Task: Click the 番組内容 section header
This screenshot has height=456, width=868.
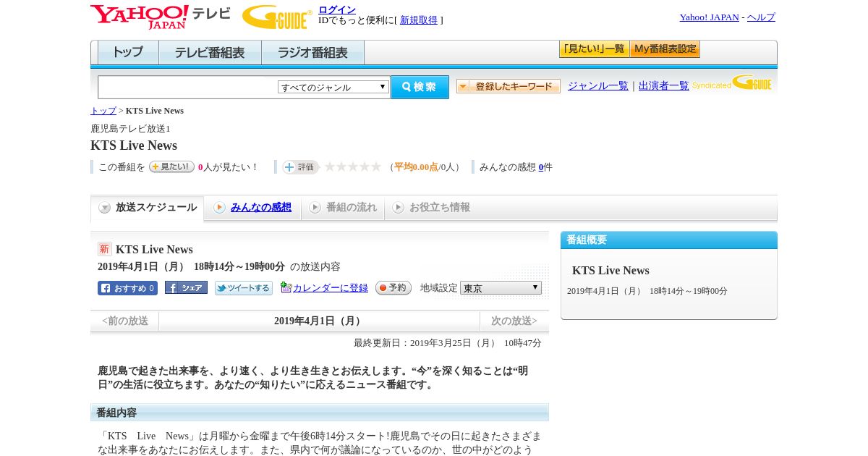Action: coord(320,413)
